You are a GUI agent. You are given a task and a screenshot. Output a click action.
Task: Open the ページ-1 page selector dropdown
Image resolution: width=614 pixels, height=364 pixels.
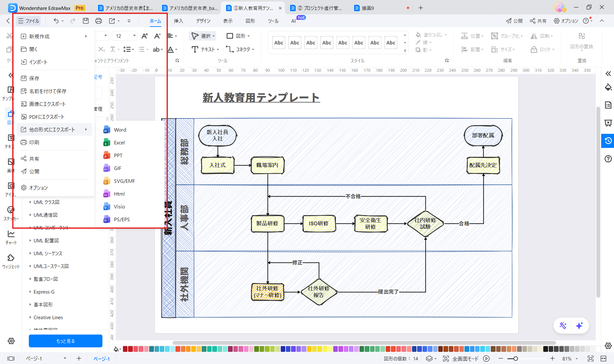(x=46, y=359)
